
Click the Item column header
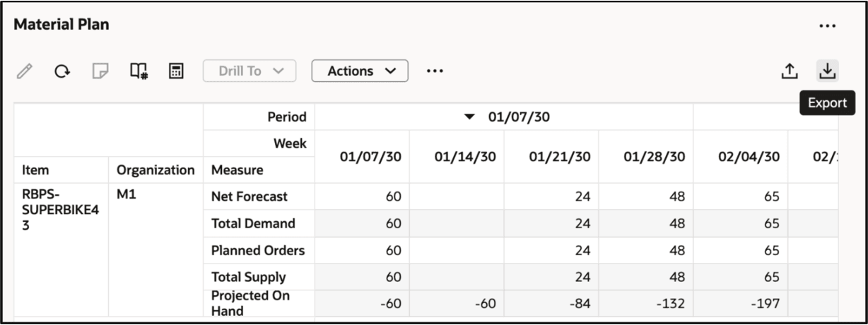35,170
